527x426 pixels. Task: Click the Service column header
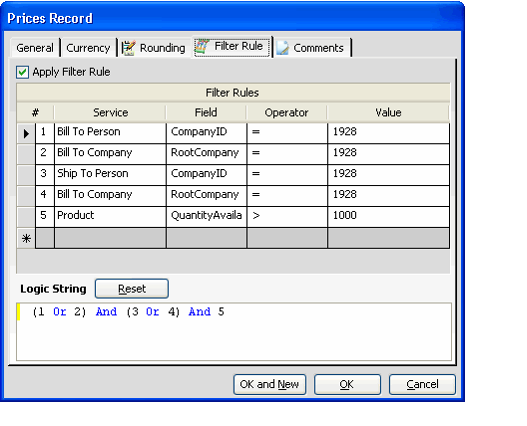click(110, 113)
